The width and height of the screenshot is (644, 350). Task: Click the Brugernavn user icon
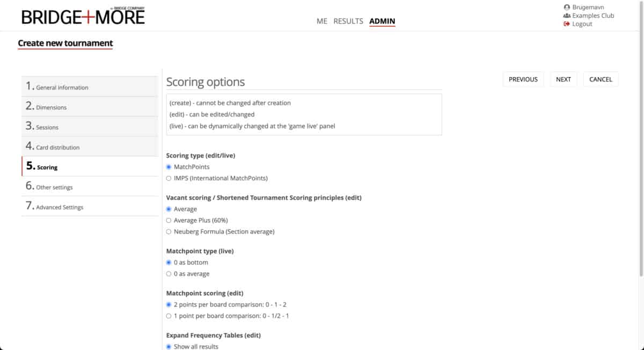pyautogui.click(x=567, y=8)
